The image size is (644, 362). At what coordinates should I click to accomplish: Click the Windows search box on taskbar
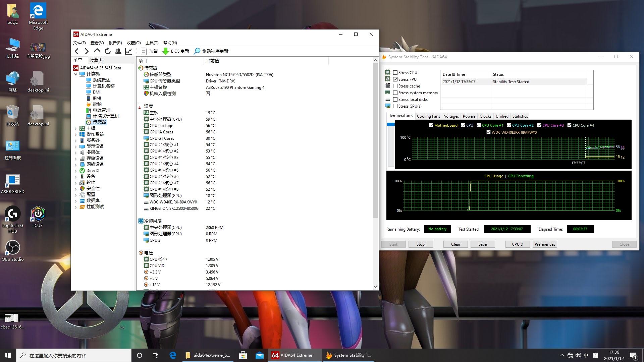point(74,355)
